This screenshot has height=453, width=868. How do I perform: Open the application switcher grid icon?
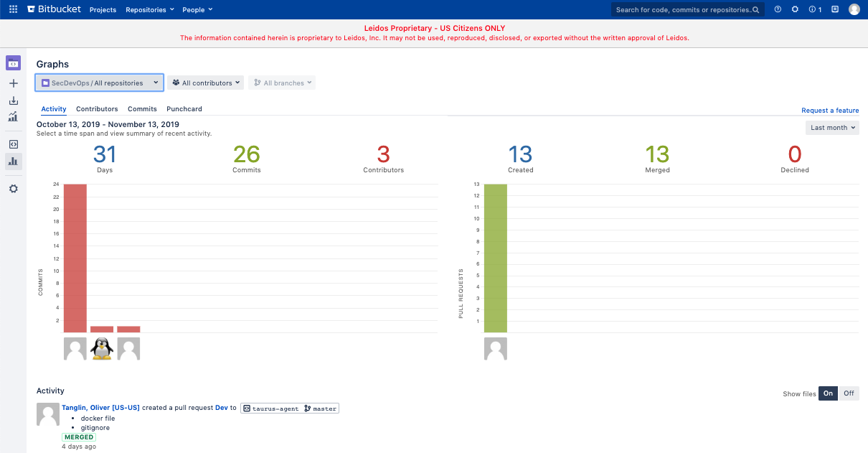click(13, 9)
